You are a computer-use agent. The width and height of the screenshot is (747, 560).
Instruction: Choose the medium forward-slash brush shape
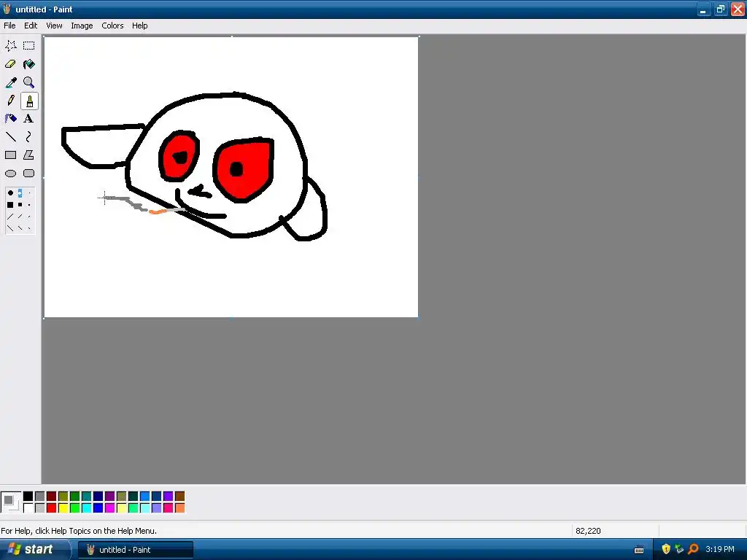20,217
